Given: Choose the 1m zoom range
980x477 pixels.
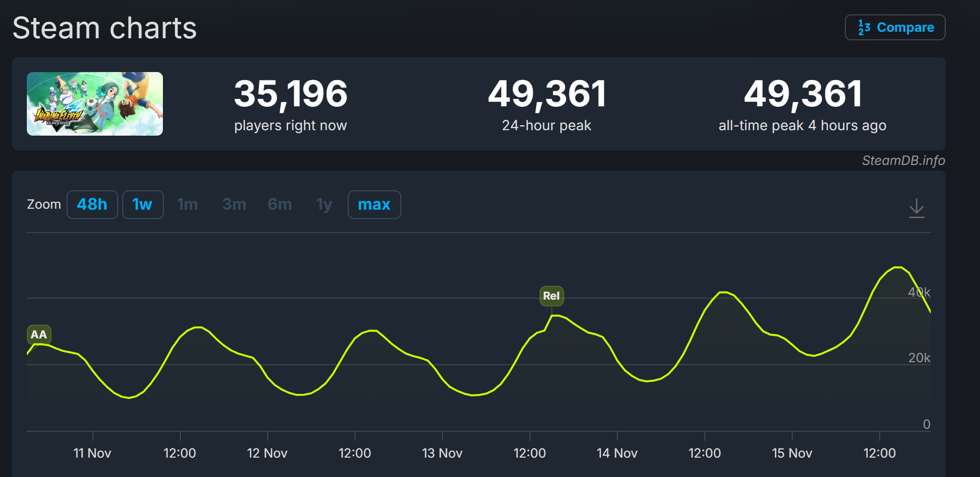Looking at the screenshot, I should click(x=188, y=205).
